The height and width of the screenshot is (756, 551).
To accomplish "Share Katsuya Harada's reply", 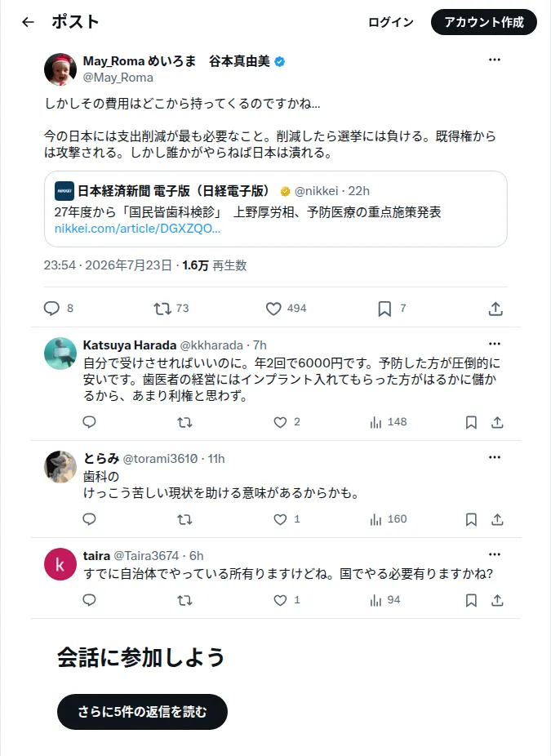I will coord(497,422).
